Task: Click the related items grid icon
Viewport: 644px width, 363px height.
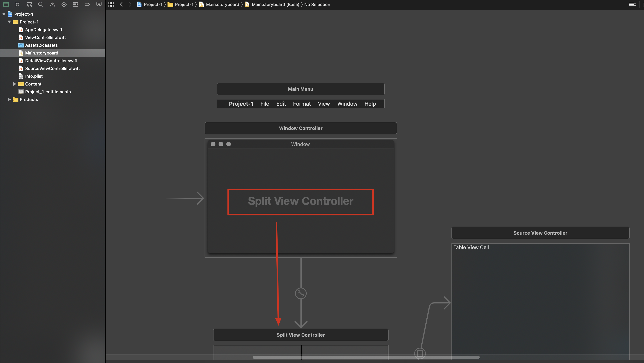Action: tap(111, 4)
